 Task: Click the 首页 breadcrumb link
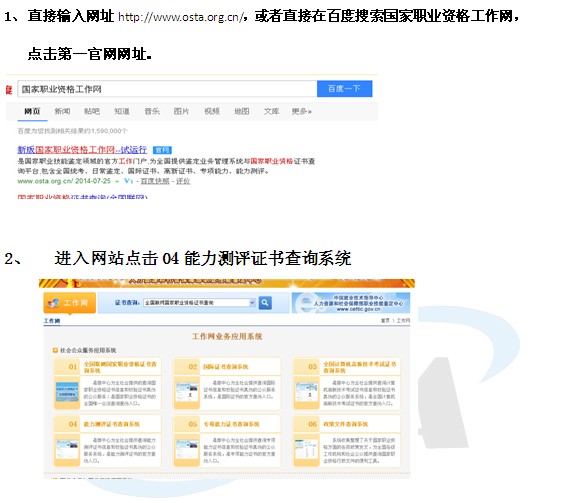click(385, 321)
